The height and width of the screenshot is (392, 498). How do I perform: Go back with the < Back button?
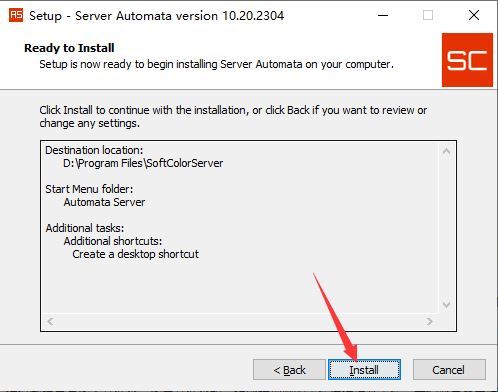[x=289, y=370]
